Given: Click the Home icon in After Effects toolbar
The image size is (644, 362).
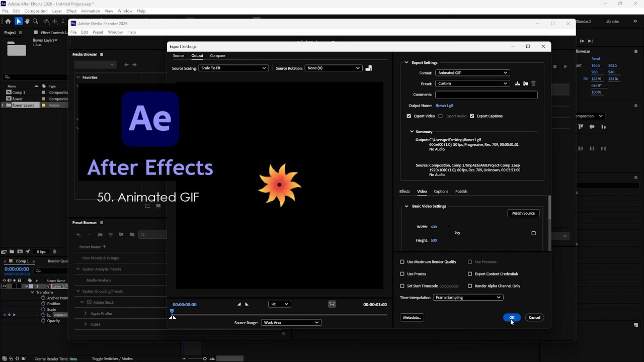Looking at the screenshot, I should [x=8, y=22].
